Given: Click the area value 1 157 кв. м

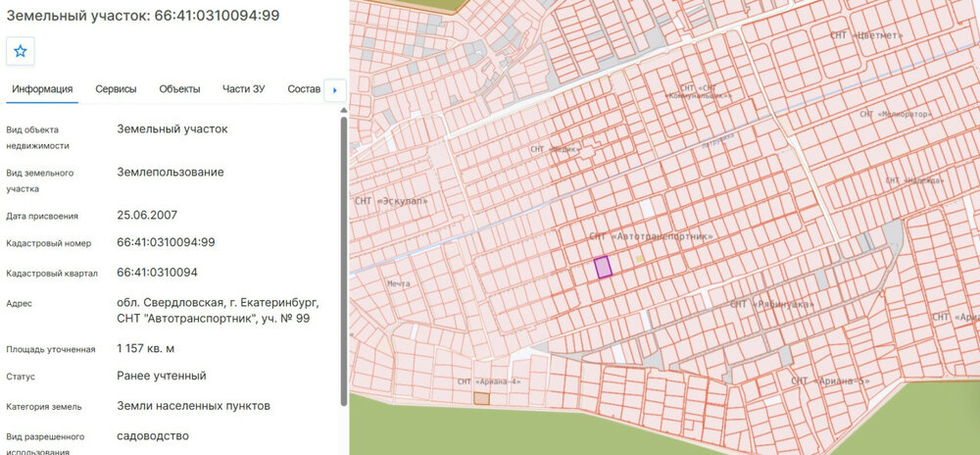Looking at the screenshot, I should coord(146,348).
